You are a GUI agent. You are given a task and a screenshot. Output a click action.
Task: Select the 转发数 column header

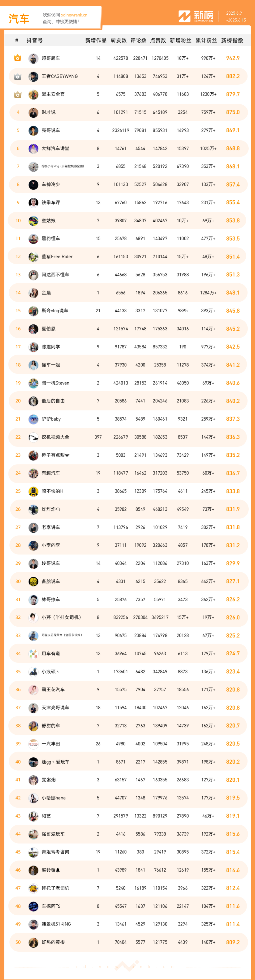click(x=119, y=40)
